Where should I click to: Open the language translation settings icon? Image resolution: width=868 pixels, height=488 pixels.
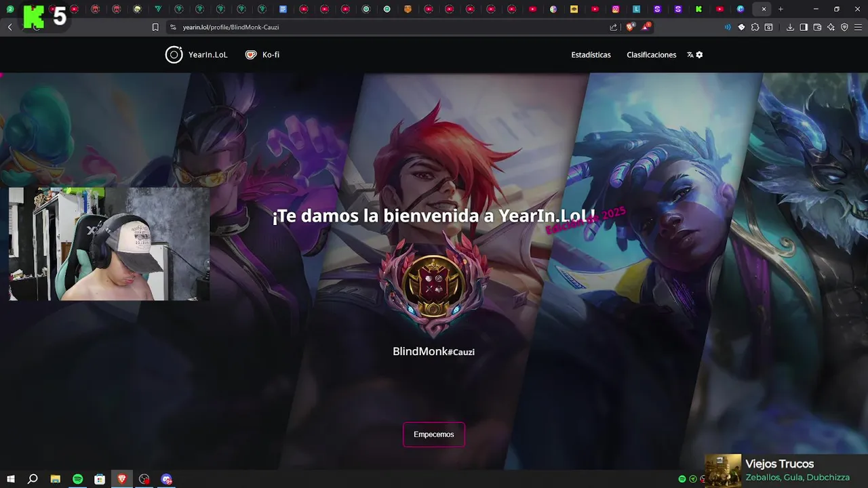click(690, 55)
